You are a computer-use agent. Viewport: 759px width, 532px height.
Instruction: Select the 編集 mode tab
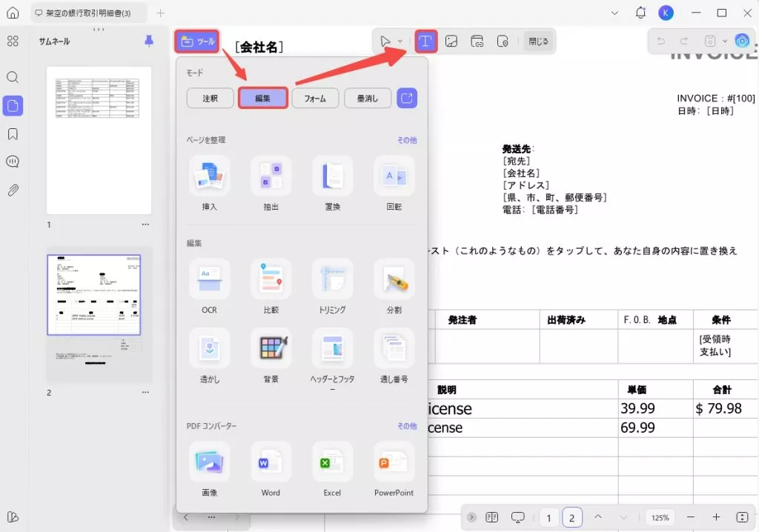click(263, 98)
